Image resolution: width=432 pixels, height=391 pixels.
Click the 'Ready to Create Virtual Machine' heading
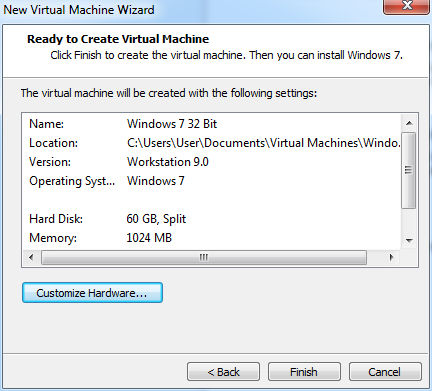pyautogui.click(x=118, y=39)
